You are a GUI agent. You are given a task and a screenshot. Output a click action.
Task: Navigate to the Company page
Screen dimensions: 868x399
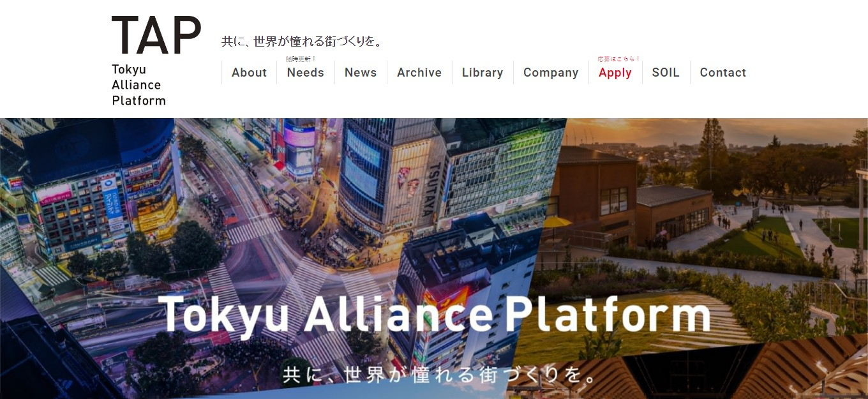551,73
